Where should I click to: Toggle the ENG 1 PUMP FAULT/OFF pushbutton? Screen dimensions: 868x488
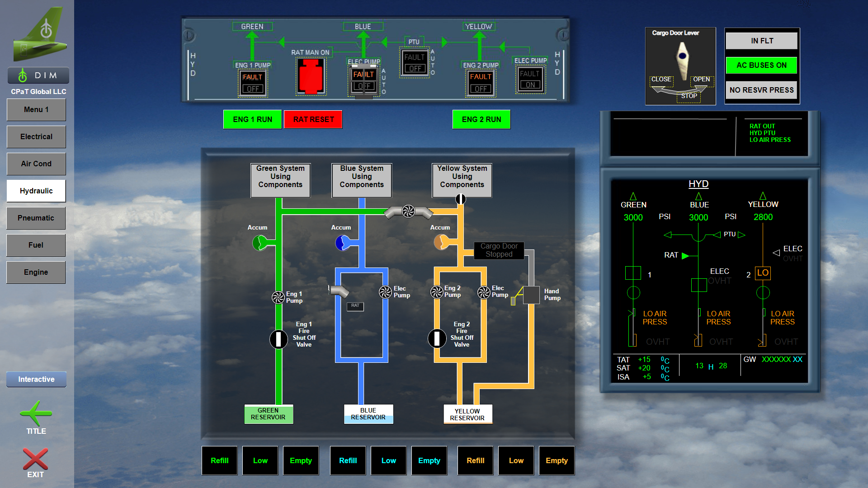(252, 83)
